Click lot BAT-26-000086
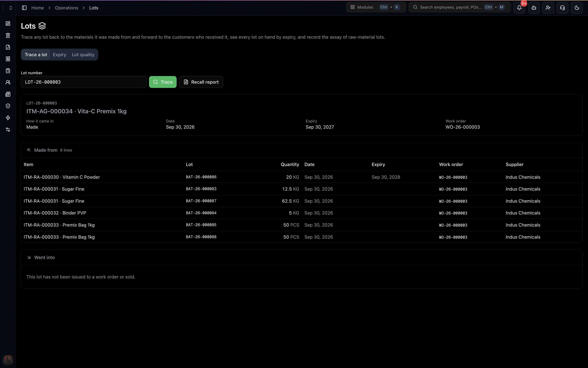588x368 pixels. point(201,177)
